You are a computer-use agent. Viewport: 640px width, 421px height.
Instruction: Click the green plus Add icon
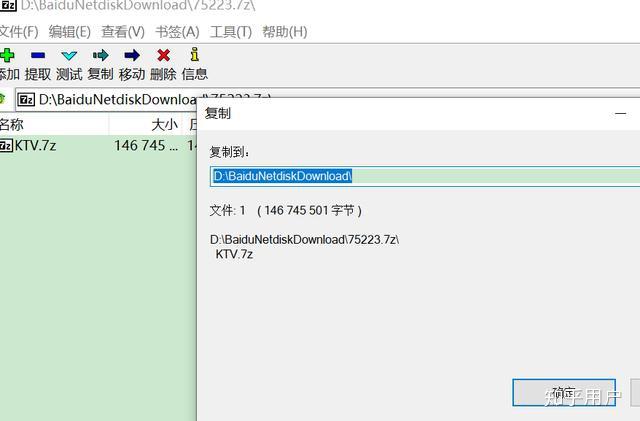(x=7, y=55)
